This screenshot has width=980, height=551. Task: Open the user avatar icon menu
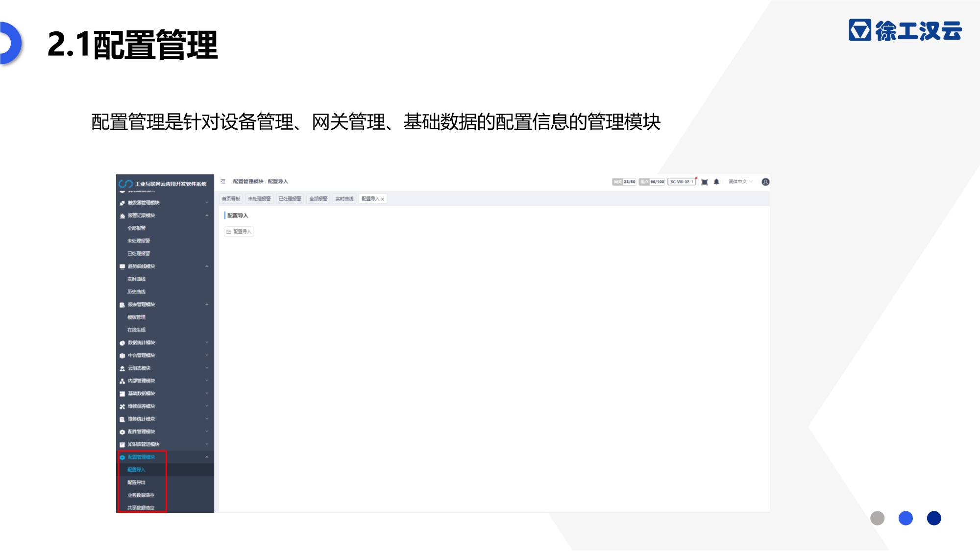[765, 182]
